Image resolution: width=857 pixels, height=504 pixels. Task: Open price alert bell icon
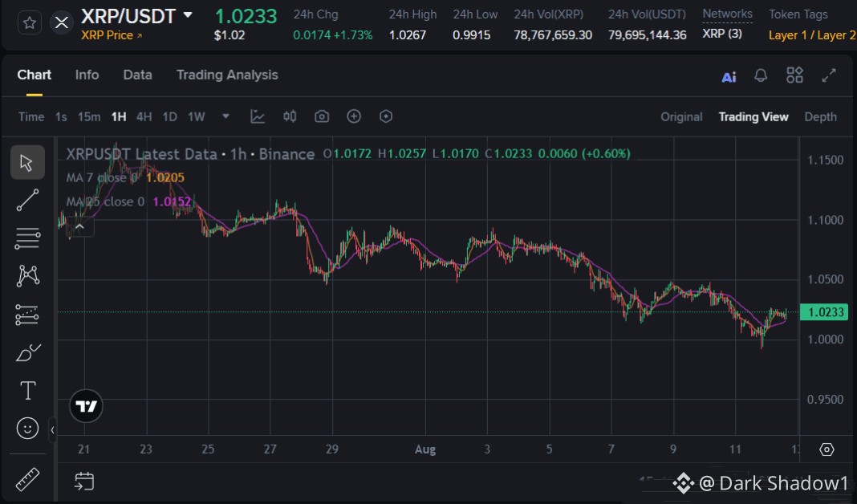(760, 75)
